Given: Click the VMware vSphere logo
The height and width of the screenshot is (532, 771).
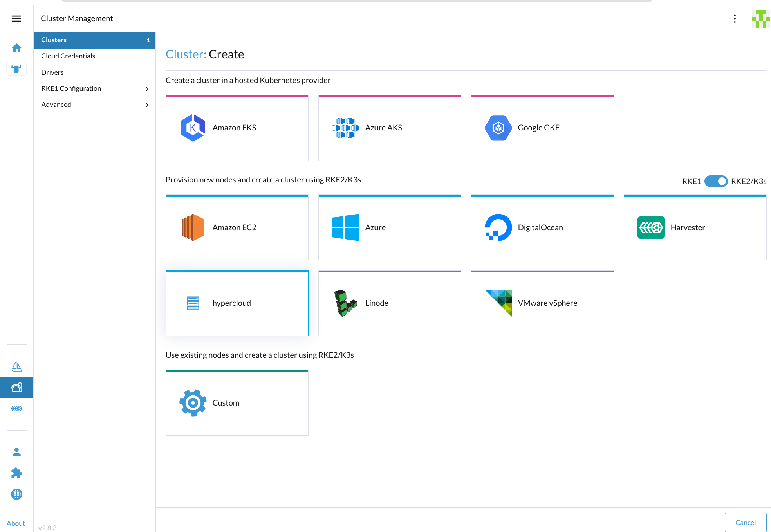Looking at the screenshot, I should 498,303.
